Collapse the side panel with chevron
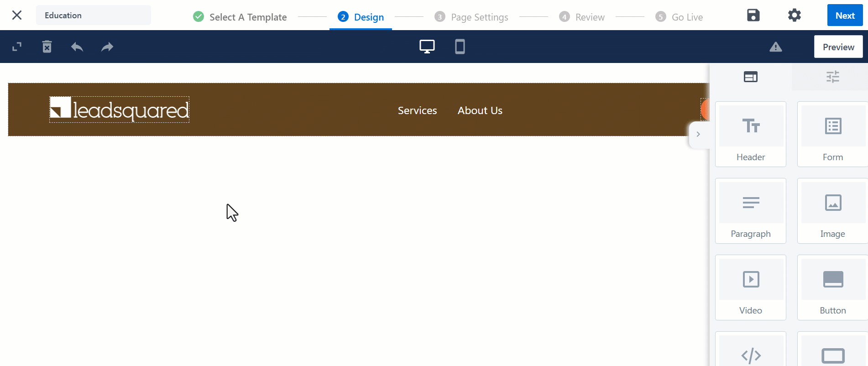The height and width of the screenshot is (366, 868). [698, 134]
